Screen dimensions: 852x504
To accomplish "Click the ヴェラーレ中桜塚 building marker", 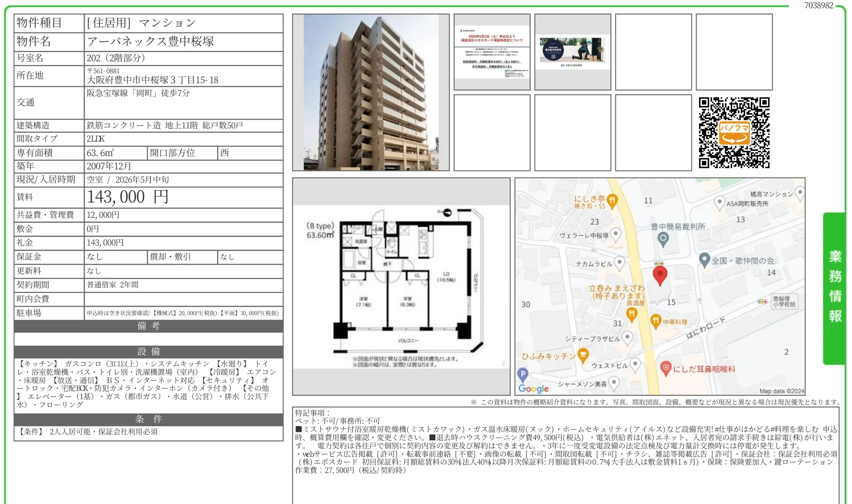I will click(616, 234).
